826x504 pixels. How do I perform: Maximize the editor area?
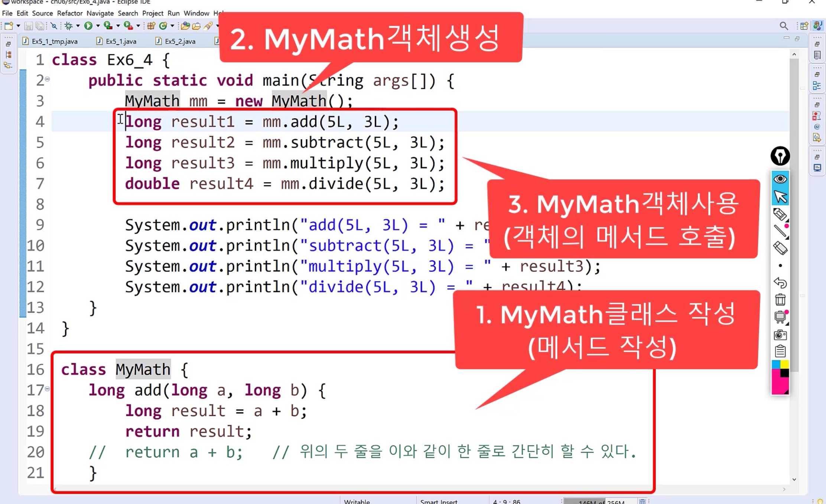[797, 39]
